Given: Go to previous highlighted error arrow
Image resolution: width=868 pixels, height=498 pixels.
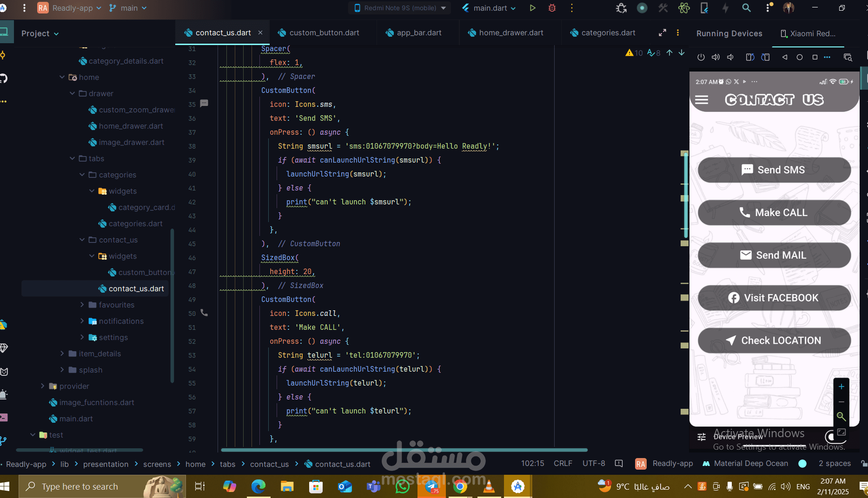Looking at the screenshot, I should [x=669, y=52].
